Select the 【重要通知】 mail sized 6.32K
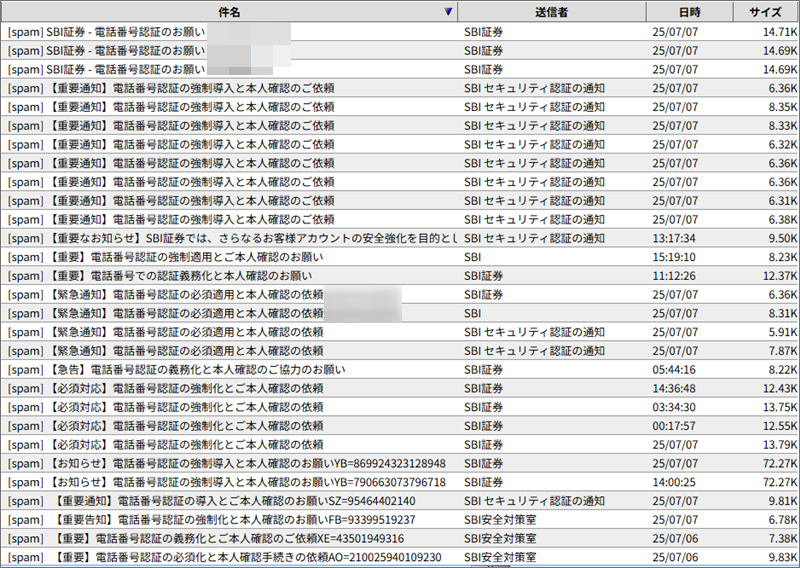The height and width of the screenshot is (568, 800). (400, 144)
